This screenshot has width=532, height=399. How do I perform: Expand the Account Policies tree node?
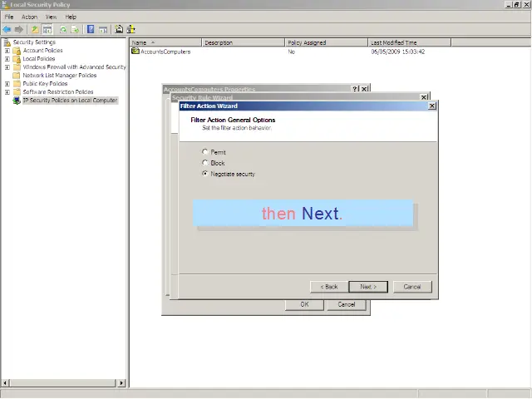coord(7,51)
